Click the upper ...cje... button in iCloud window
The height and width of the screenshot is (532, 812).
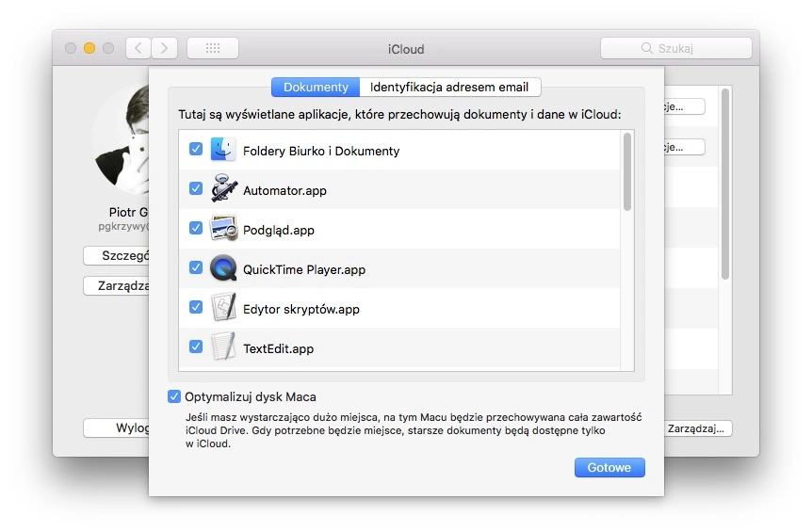(684, 106)
